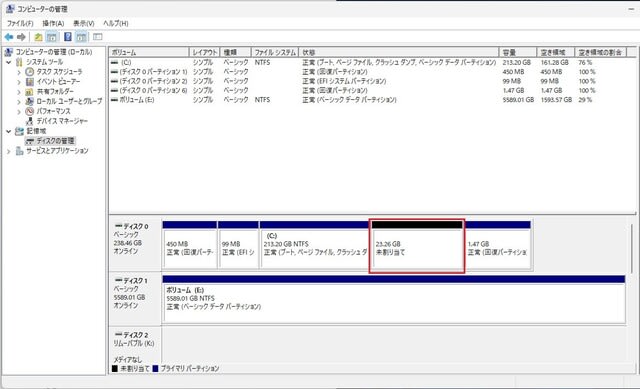The height and width of the screenshot is (389, 640).
Task: Click the 正常 (EFI システム パーティション) status cell
Action: coord(344,81)
